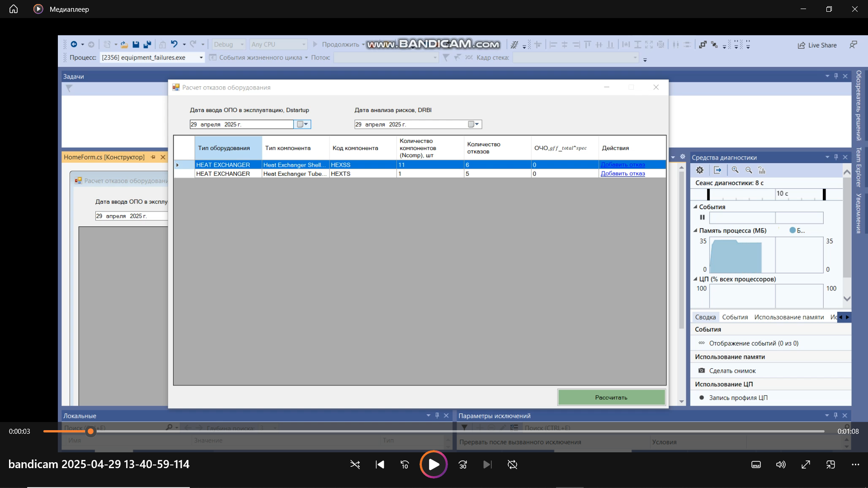Viewport: 868px width, 488px height.
Task: Skip back 10 seconds
Action: click(x=405, y=465)
